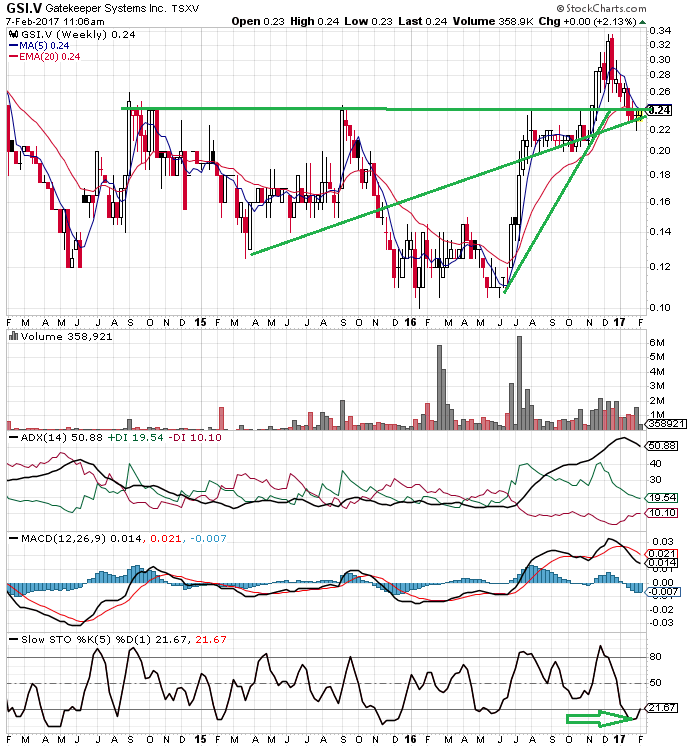Click the 80 level label on stochastic axis
This screenshot has height=747, width=694.
coord(656,656)
